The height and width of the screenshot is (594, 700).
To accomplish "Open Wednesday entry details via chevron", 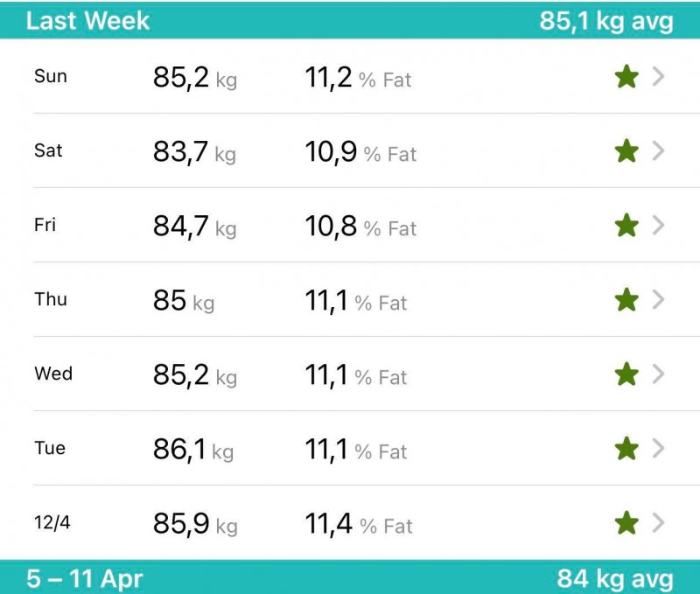I will point(659,374).
